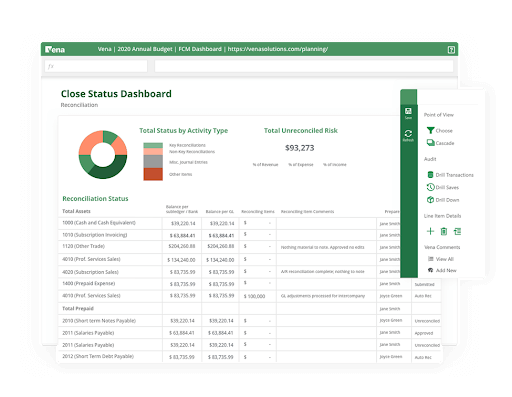Open View All comments
This screenshot has width=512, height=397.
click(x=445, y=259)
